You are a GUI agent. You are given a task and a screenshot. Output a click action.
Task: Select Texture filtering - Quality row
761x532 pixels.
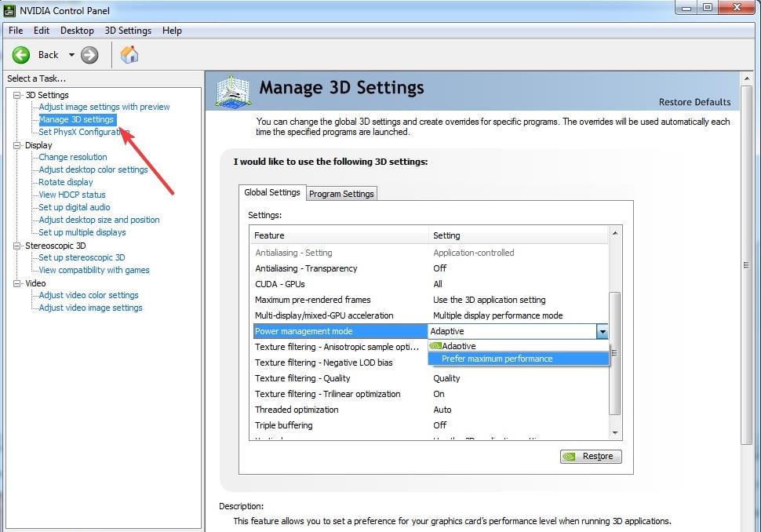coord(431,378)
